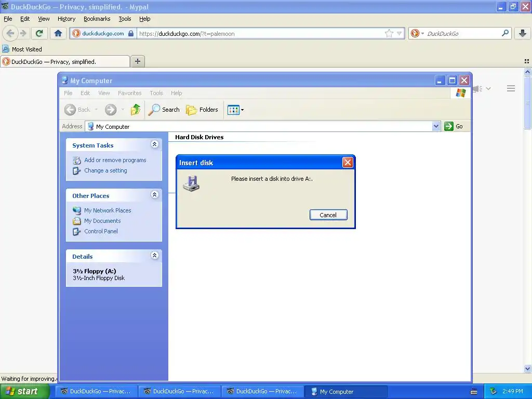
Task: Click Forward arrow in My Computer toolbar
Action: point(110,110)
